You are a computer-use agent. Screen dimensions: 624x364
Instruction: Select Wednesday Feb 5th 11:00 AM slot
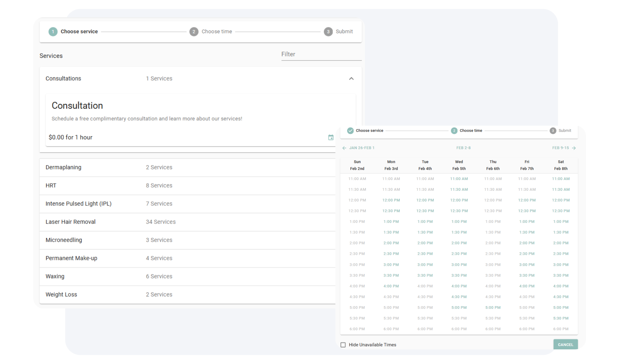click(459, 179)
